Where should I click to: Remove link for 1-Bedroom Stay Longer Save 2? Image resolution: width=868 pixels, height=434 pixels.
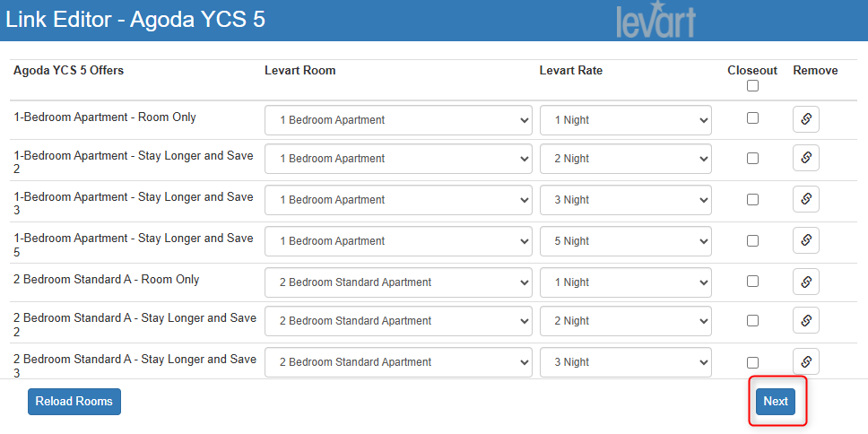coord(805,158)
